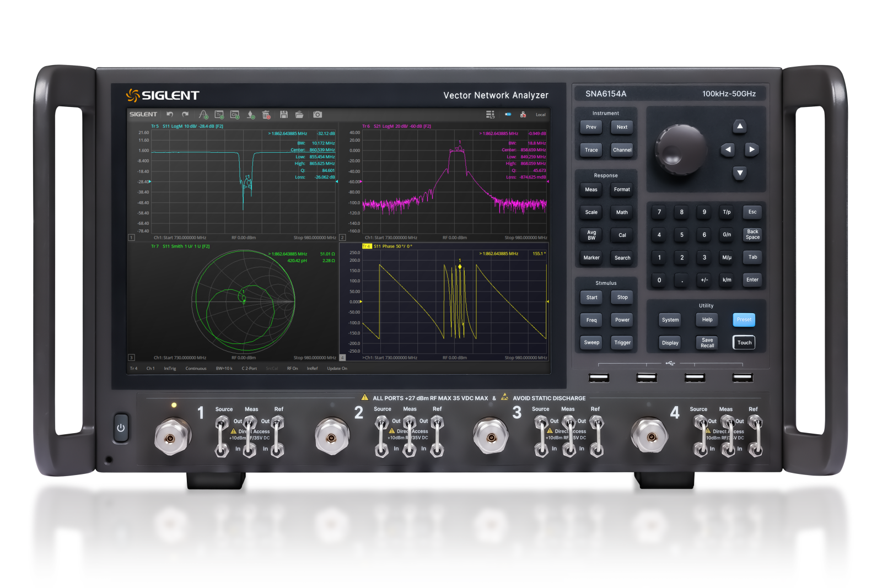Click the number 0 key
The image size is (882, 588).
pos(659,280)
